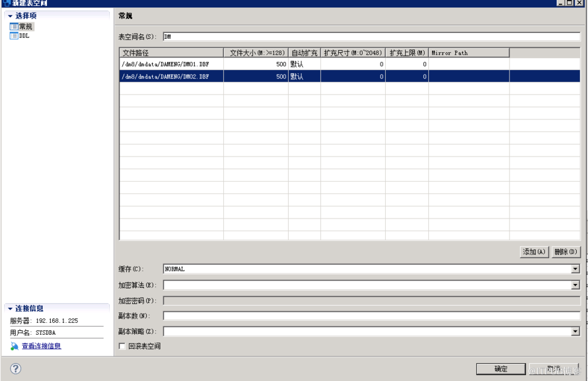Click the server address 192.168.1.225
Image resolution: width=588 pixels, height=381 pixels.
(x=57, y=321)
